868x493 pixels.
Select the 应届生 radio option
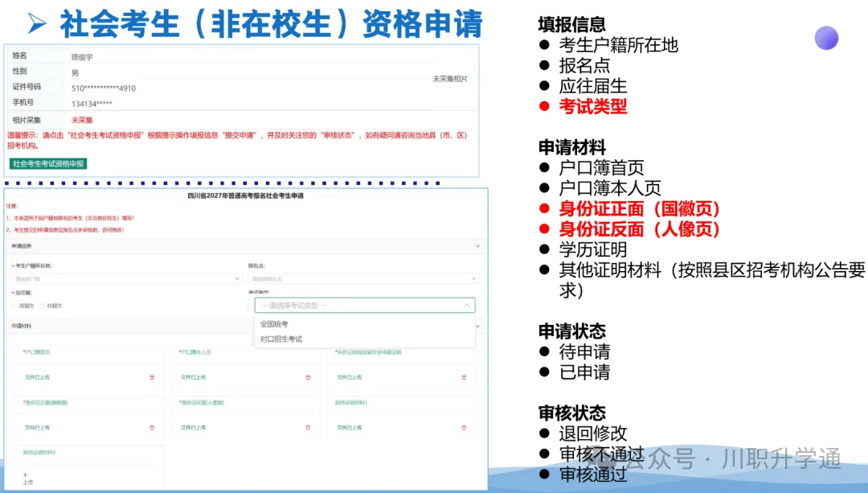14,306
